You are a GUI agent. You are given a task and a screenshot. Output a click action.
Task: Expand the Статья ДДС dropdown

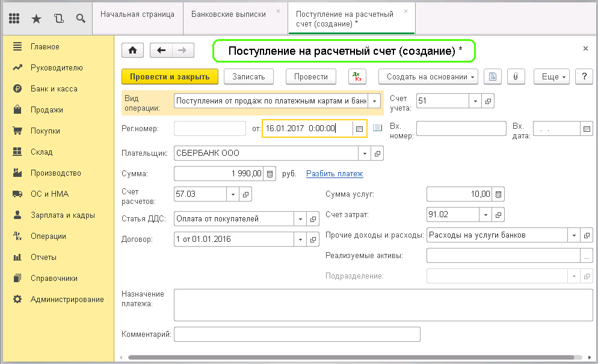coord(300,219)
